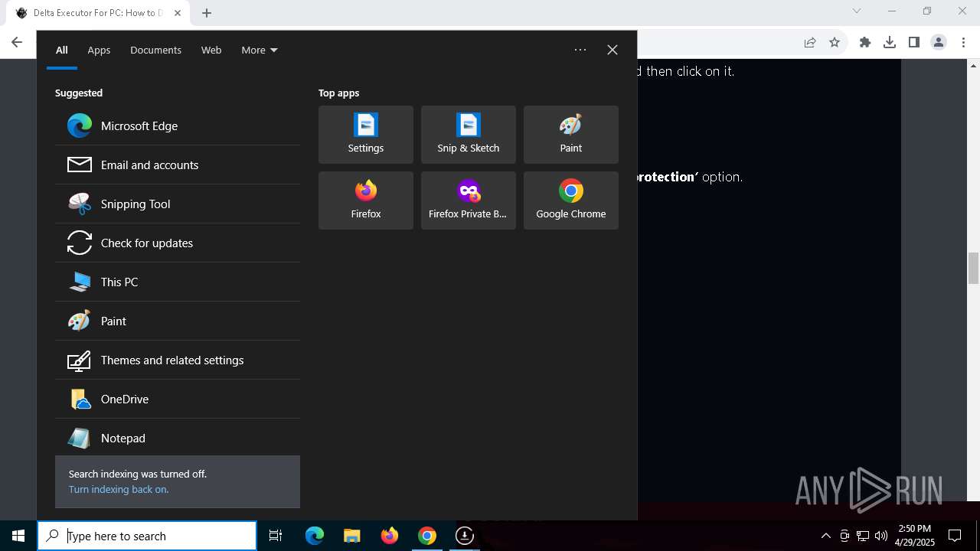
Task: Close the search panel
Action: [612, 50]
